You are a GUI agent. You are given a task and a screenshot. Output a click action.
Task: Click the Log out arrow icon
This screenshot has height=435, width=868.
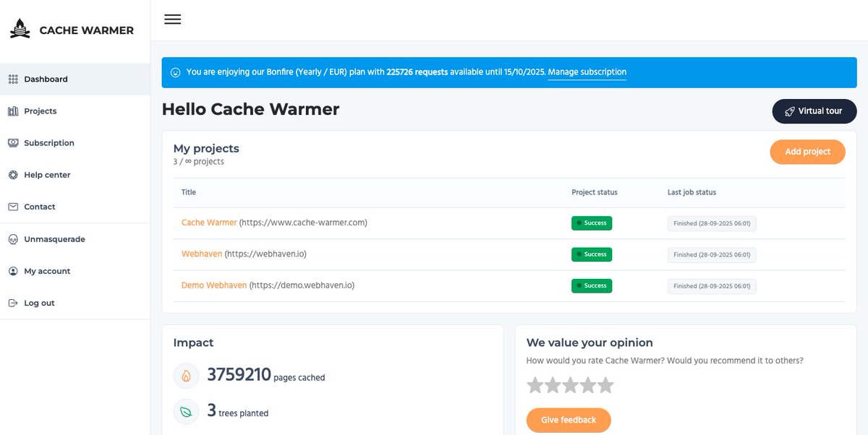tap(13, 303)
